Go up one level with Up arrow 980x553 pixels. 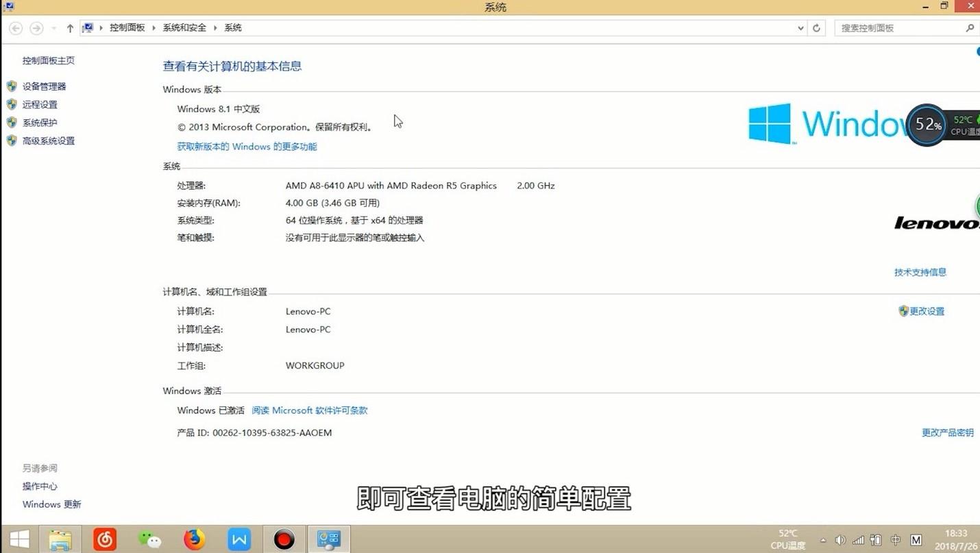pos(70,28)
